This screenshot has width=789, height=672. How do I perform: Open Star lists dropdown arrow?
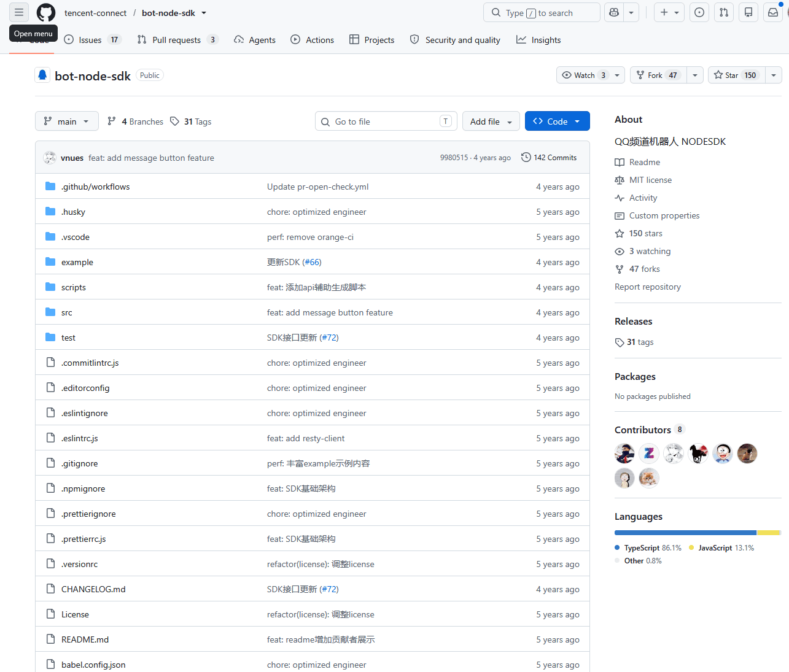774,75
